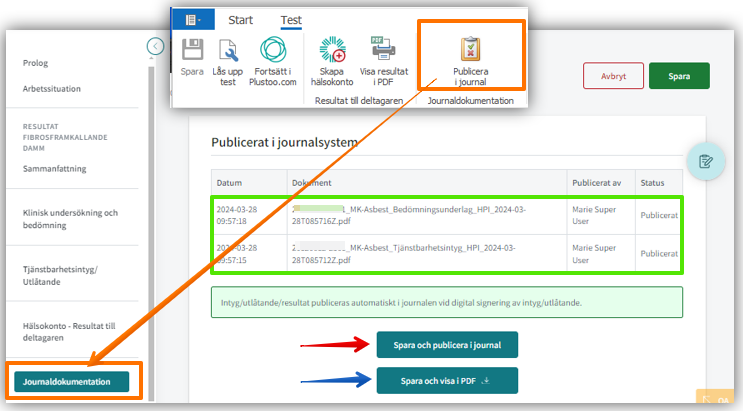Click the Dokument column header

click(311, 183)
